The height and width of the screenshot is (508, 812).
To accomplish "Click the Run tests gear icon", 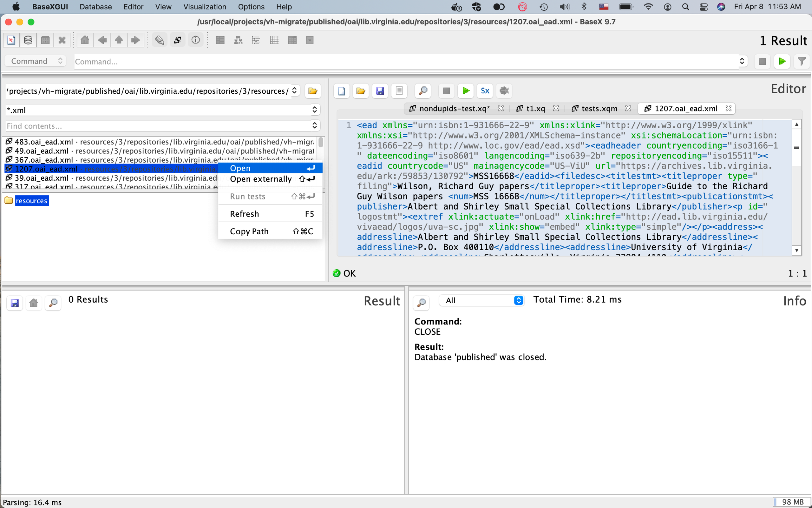I will tap(504, 91).
